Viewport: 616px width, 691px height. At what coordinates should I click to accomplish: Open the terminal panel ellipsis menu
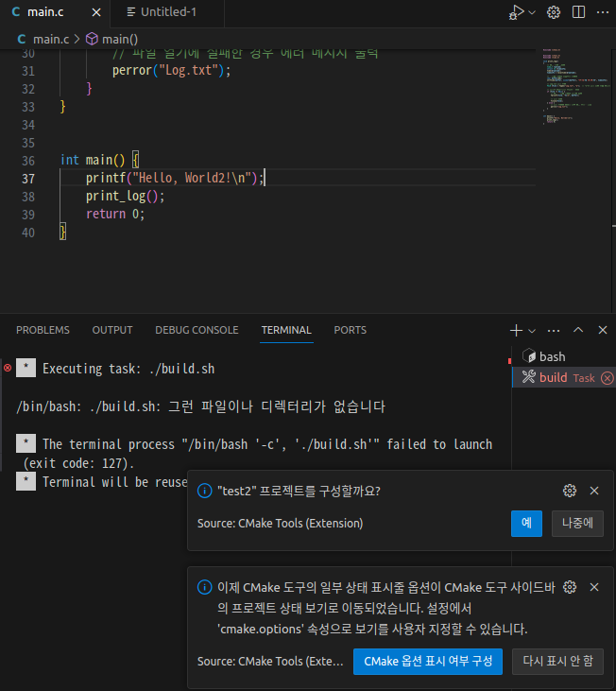tap(554, 331)
